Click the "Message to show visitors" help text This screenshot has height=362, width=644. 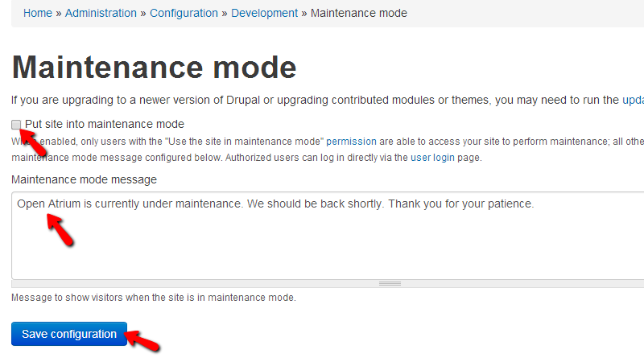(153, 298)
